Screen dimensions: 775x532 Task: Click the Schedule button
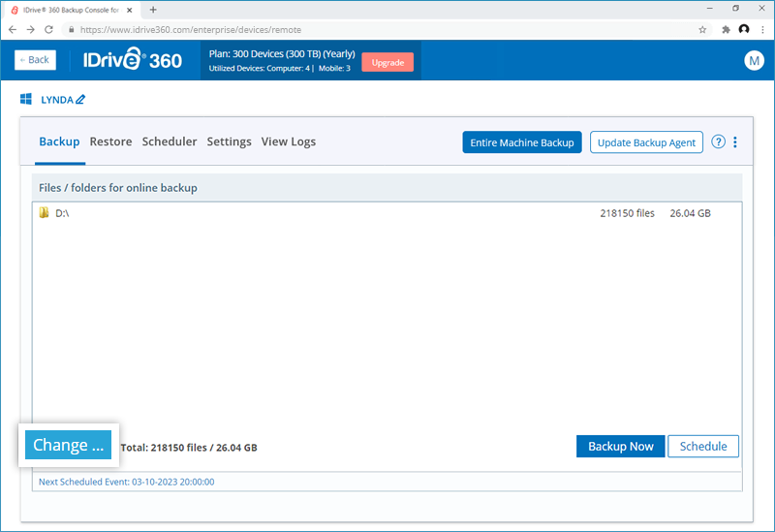(x=703, y=446)
